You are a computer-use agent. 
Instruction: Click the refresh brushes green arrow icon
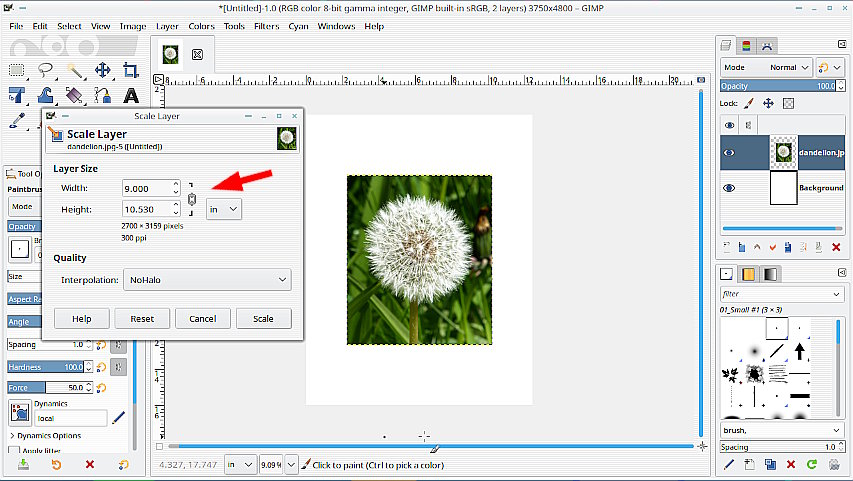click(x=812, y=464)
